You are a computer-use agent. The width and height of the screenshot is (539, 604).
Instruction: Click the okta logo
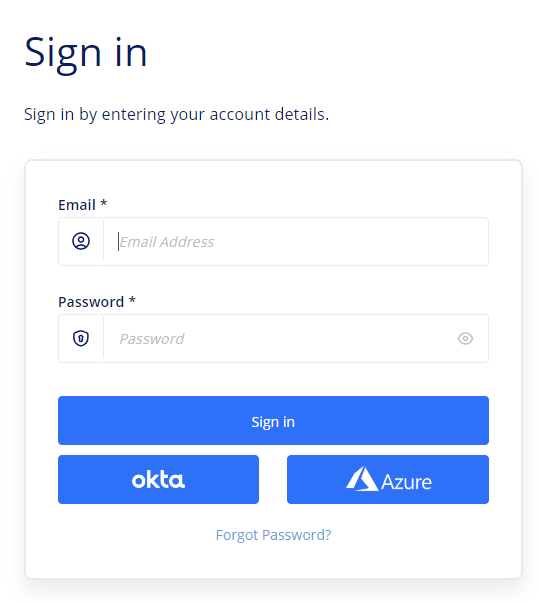pyautogui.click(x=158, y=480)
